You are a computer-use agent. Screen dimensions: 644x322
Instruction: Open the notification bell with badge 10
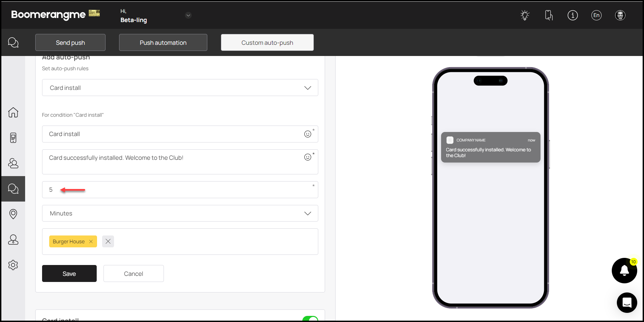coord(624,270)
